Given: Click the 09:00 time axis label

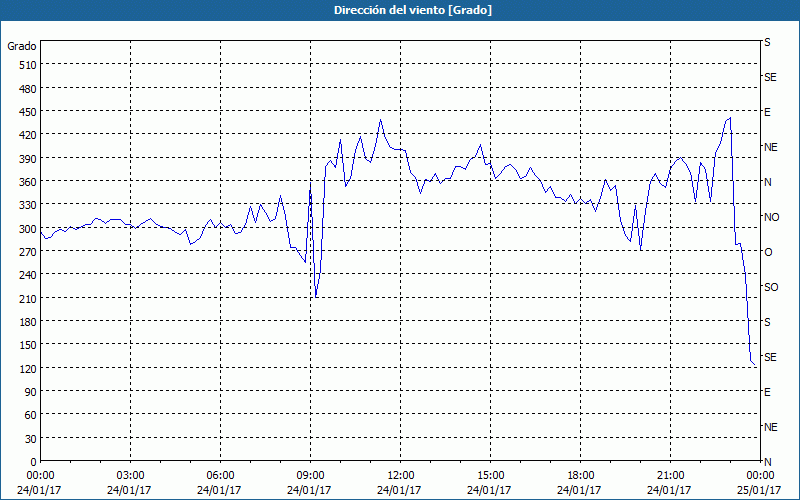Looking at the screenshot, I should pos(310,476).
